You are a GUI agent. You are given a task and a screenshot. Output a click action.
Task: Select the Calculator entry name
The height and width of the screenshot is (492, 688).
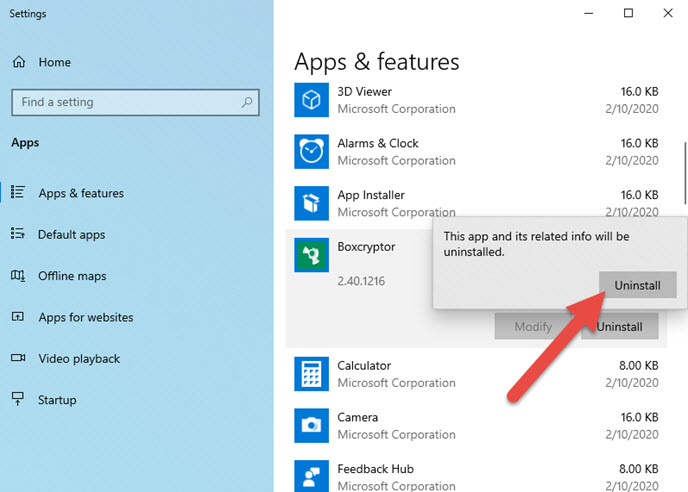pyautogui.click(x=364, y=366)
